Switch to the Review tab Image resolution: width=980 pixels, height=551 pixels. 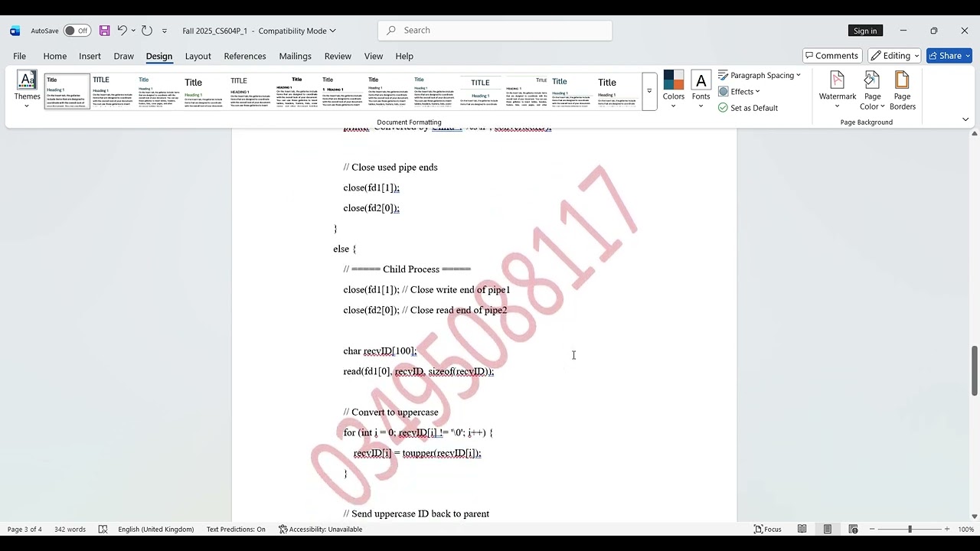[338, 56]
